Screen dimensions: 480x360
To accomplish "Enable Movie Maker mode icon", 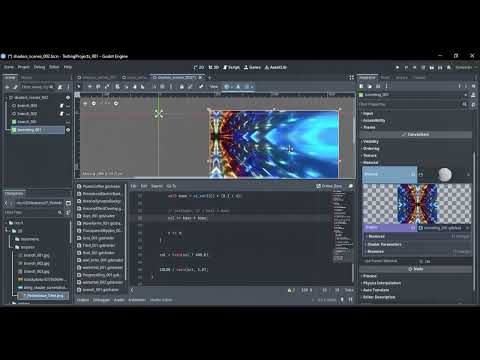I will (x=449, y=67).
